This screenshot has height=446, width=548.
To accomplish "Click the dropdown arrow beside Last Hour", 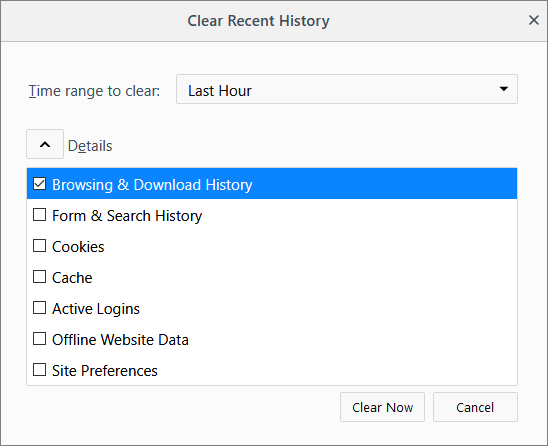I will (504, 89).
